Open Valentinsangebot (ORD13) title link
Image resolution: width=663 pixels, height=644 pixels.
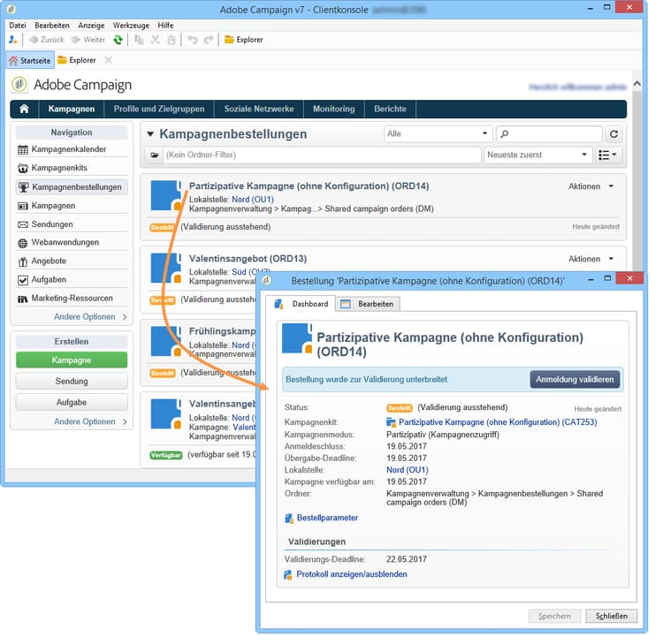tap(248, 259)
